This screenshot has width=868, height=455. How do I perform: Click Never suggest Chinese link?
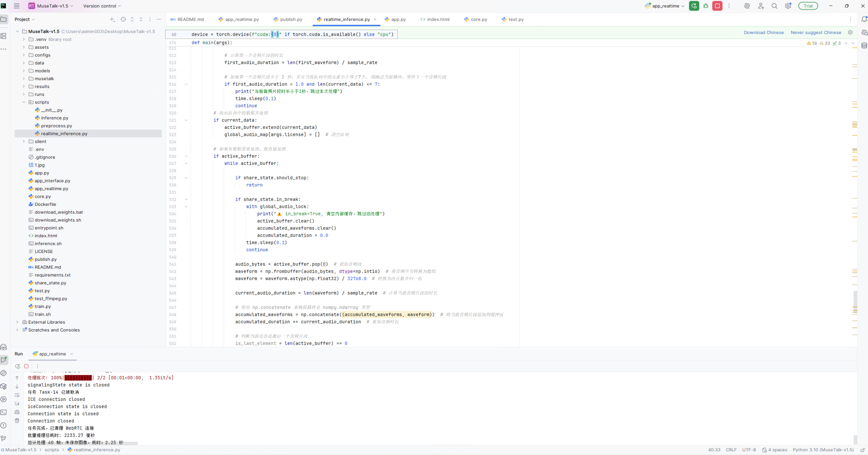[x=816, y=33]
